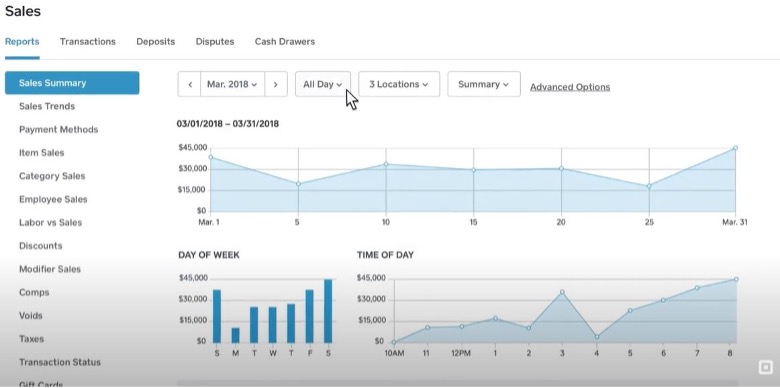780x388 pixels.
Task: Switch to the Deposits tab
Action: click(156, 42)
